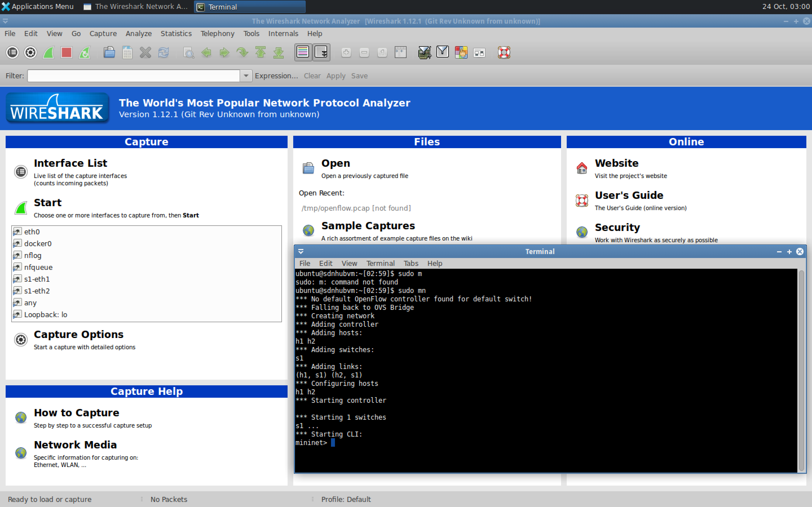The width and height of the screenshot is (812, 507).
Task: Select the s1-eth1 capture interface
Action: pyautogui.click(x=37, y=279)
